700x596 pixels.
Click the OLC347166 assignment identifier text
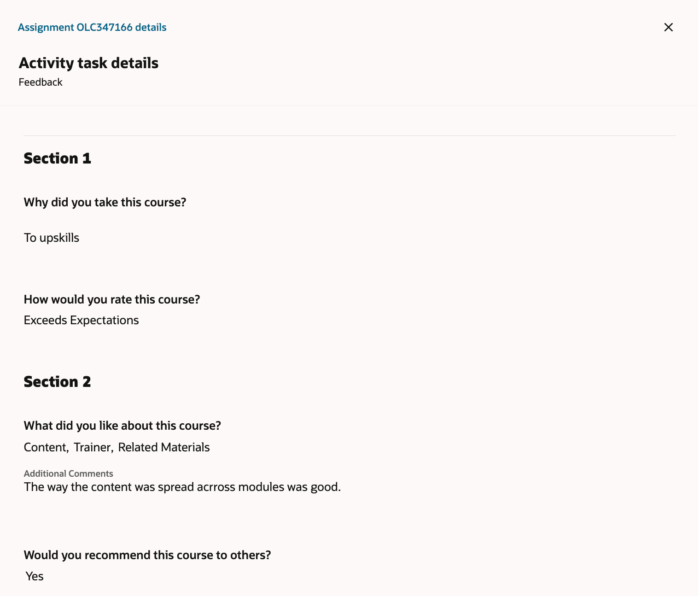tap(105, 27)
